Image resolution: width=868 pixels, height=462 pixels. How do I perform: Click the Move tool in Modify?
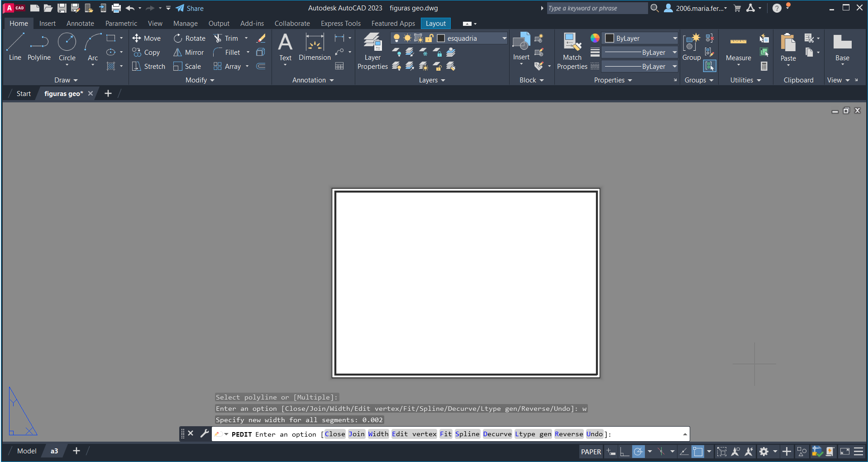pyautogui.click(x=146, y=38)
